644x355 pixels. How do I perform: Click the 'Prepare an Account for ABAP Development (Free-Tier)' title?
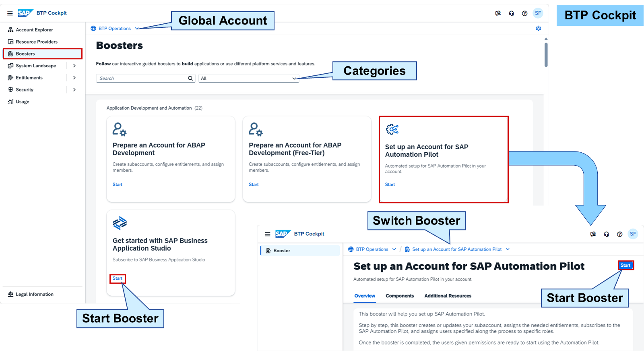tap(295, 149)
